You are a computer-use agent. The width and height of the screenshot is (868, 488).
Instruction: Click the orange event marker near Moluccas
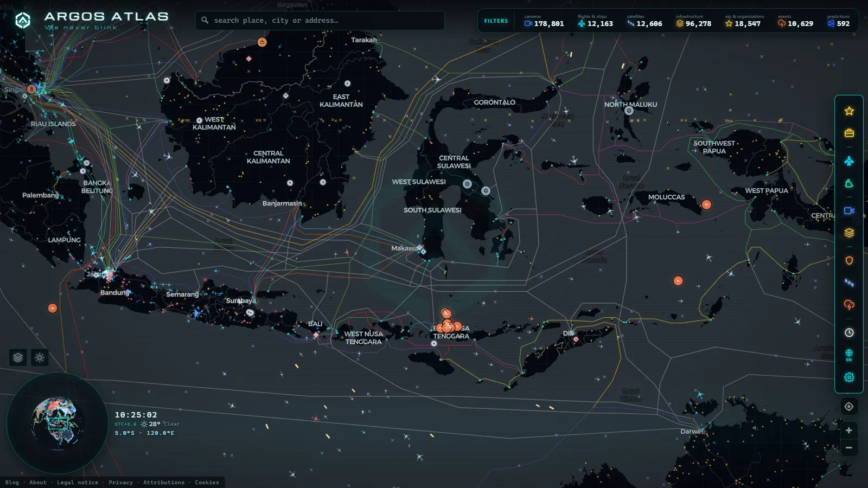click(x=706, y=204)
